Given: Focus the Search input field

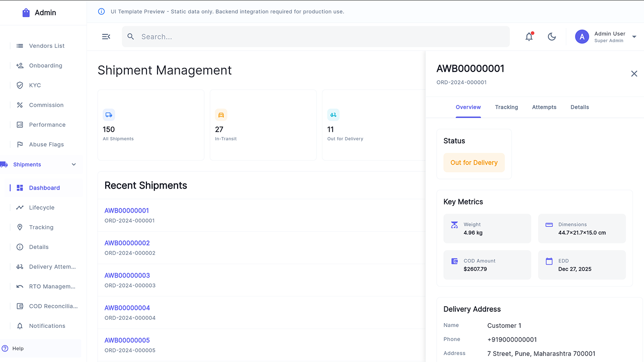Looking at the screenshot, I should pyautogui.click(x=316, y=37).
